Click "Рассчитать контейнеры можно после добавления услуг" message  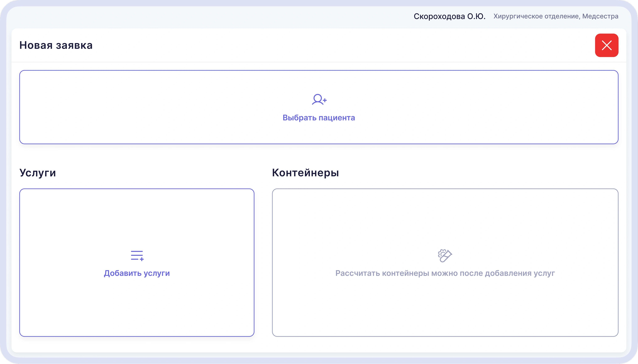(x=445, y=273)
